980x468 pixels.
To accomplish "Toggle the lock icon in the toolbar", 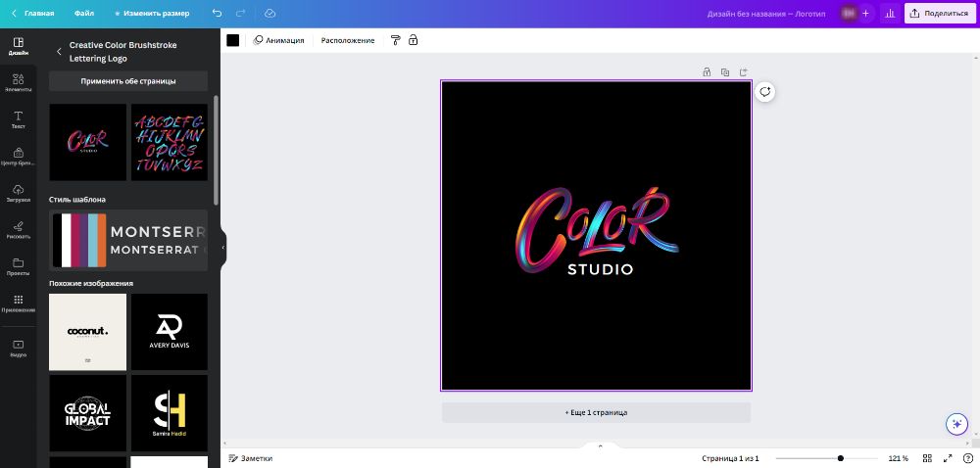I will click(x=413, y=40).
